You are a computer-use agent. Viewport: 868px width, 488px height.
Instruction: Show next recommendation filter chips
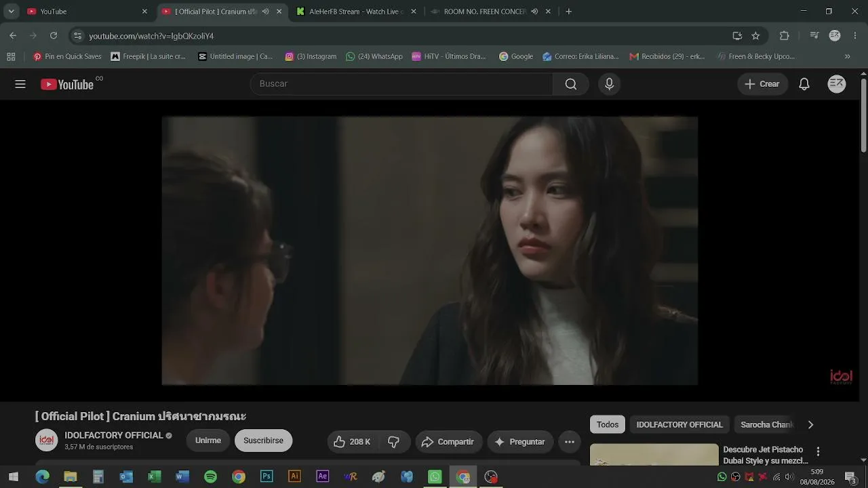(810, 425)
